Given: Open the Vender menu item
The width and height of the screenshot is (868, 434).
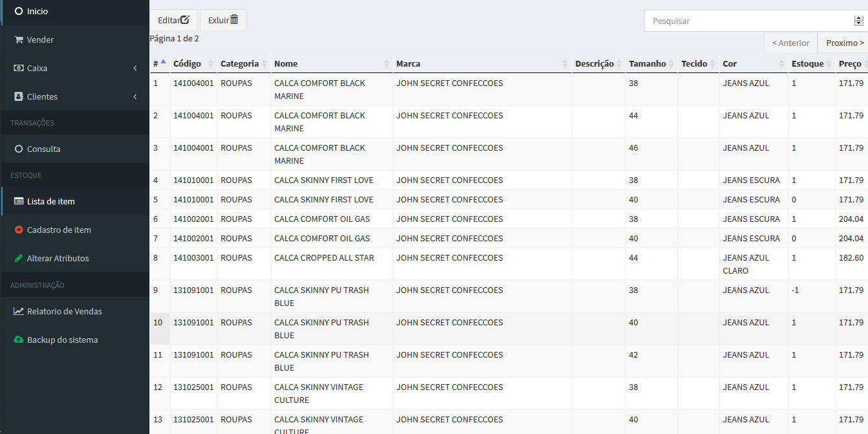Looking at the screenshot, I should pos(74,39).
